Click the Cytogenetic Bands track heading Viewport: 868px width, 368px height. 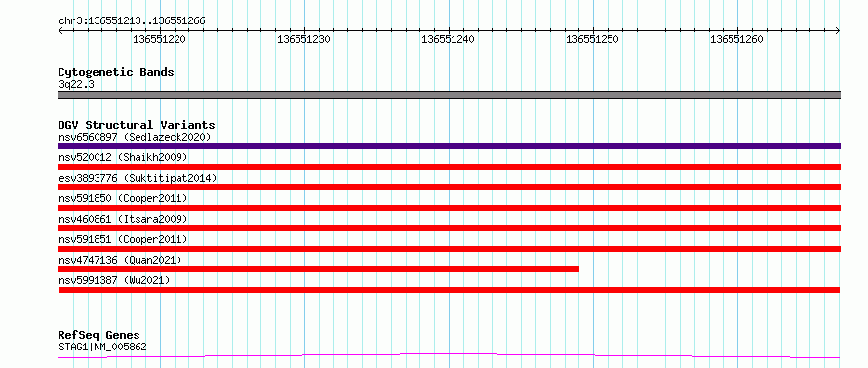pos(116,72)
